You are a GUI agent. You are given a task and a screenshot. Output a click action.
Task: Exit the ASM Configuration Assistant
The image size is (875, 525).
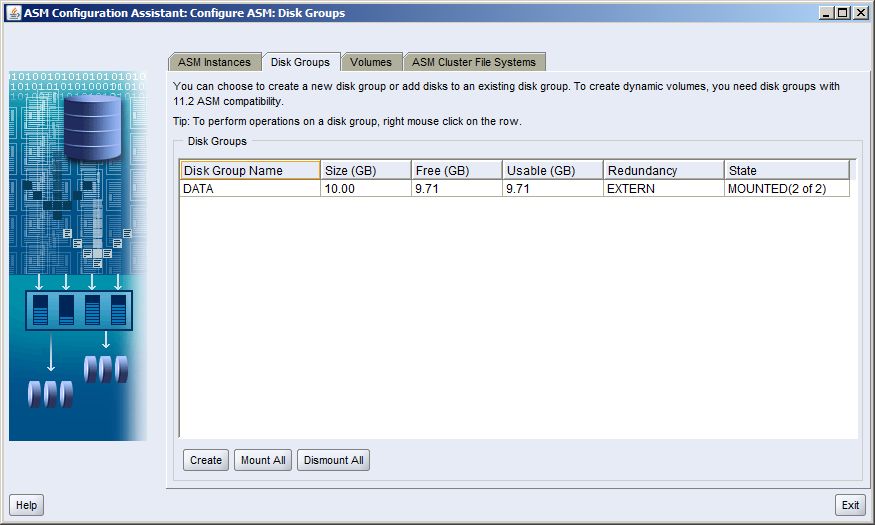click(850, 505)
